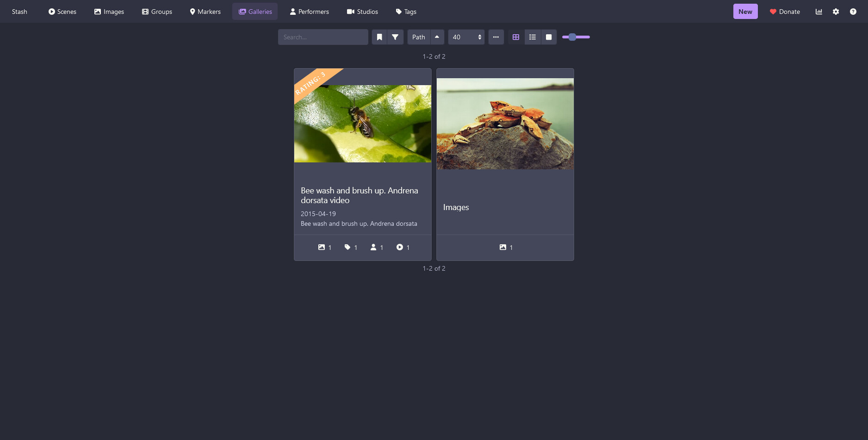Screen dimensions: 868x440
Task: Open the filter funnel icon
Action: coord(395,37)
